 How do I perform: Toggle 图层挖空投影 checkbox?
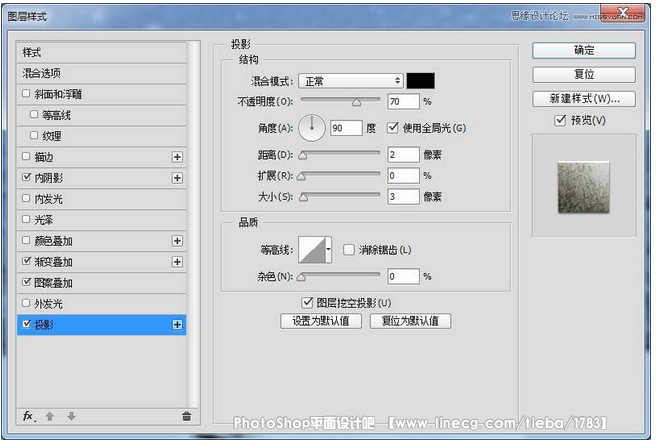pyautogui.click(x=307, y=302)
